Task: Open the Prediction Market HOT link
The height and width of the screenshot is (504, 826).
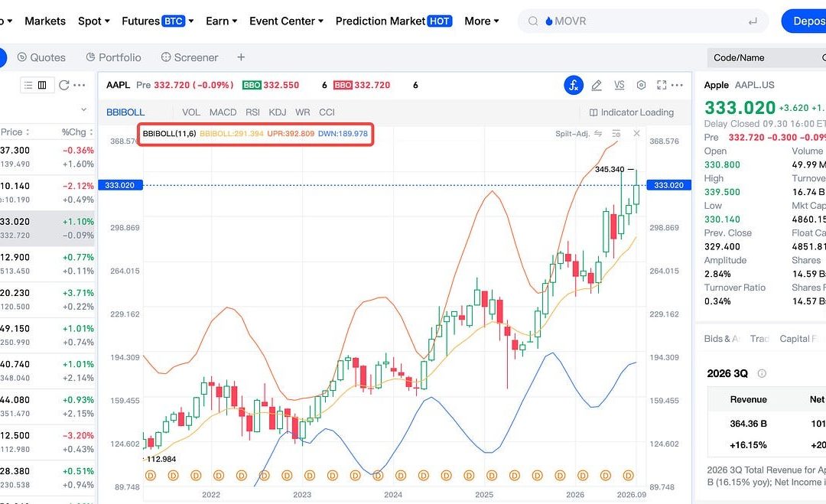Action: click(x=394, y=21)
